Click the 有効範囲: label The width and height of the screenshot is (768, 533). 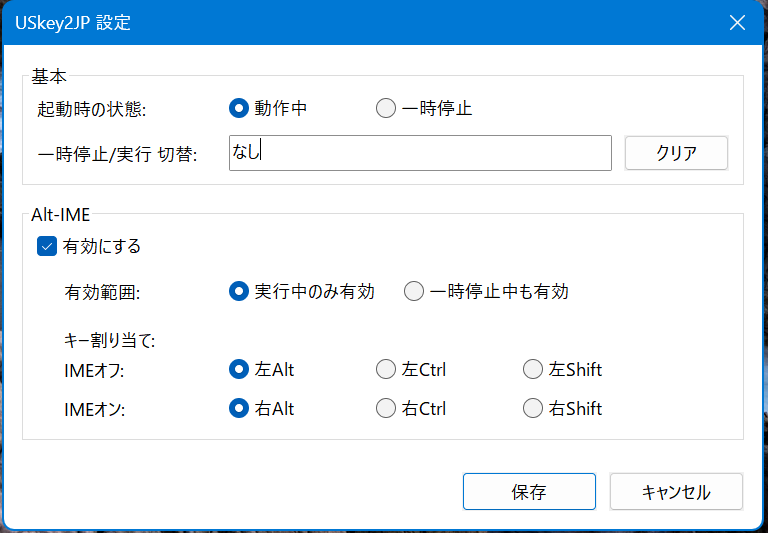click(x=102, y=292)
